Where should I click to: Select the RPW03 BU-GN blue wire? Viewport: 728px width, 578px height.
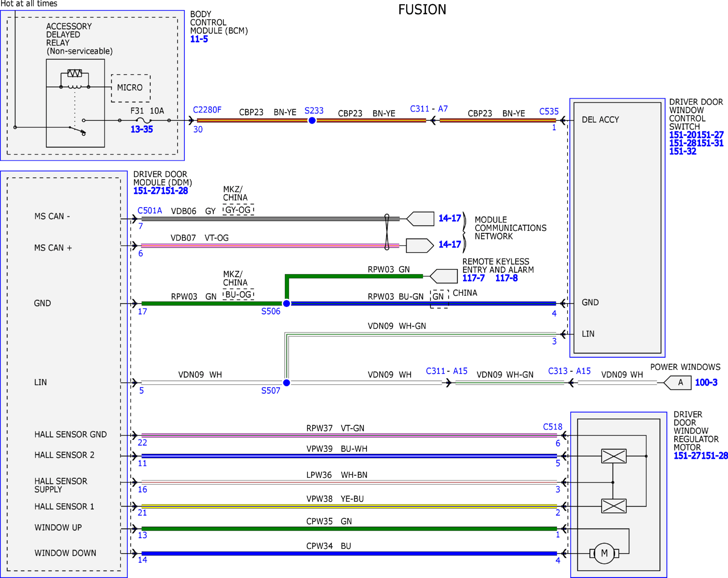click(423, 304)
